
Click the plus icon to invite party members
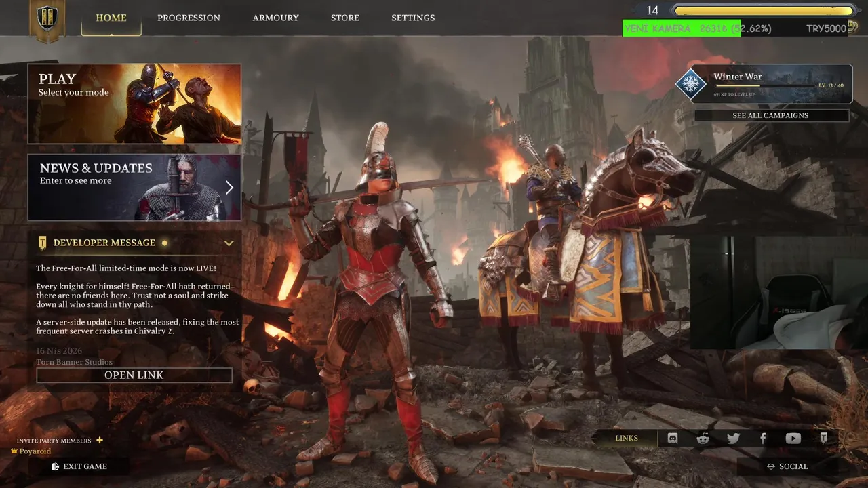[100, 440]
